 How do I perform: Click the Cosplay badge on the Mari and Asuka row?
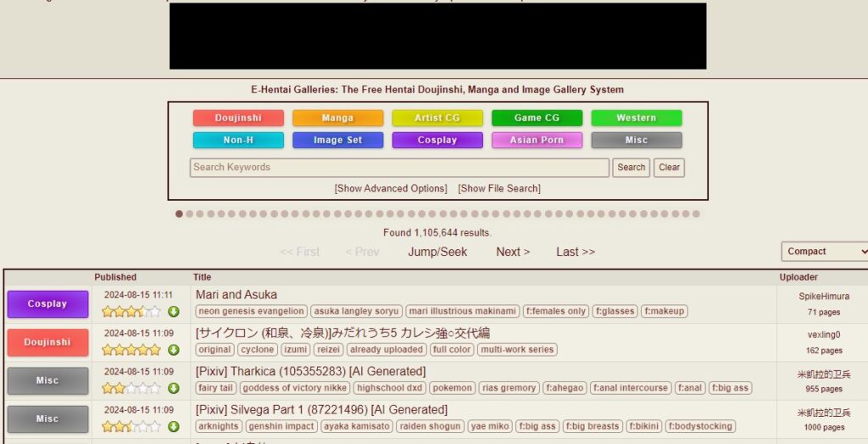pyautogui.click(x=47, y=304)
